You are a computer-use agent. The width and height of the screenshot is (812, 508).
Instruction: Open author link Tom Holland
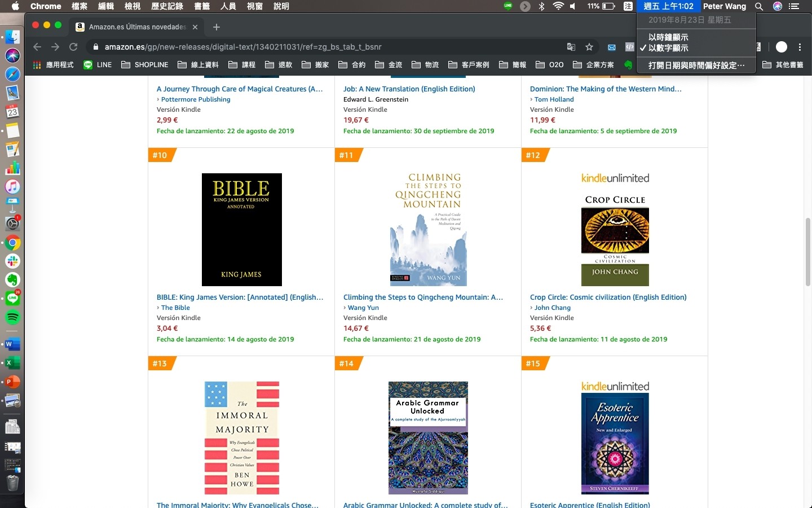pos(554,99)
